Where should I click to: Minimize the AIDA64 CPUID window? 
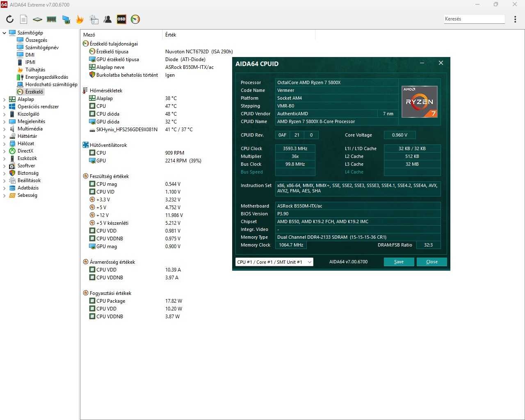click(422, 63)
